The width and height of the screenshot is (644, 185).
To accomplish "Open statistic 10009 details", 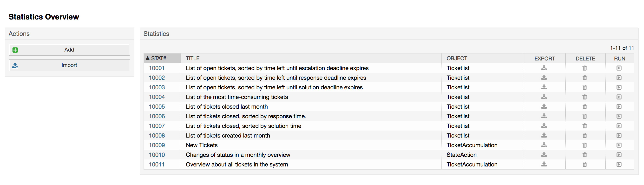I will 157,145.
